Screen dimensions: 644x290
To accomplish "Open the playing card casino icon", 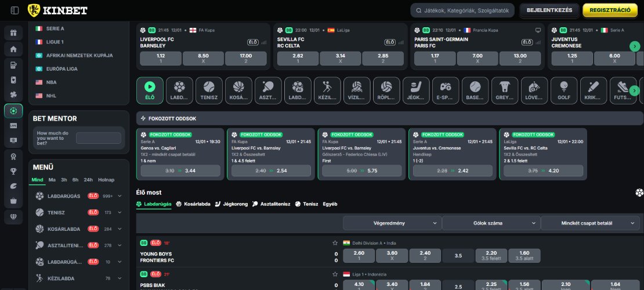I will click(x=13, y=80).
